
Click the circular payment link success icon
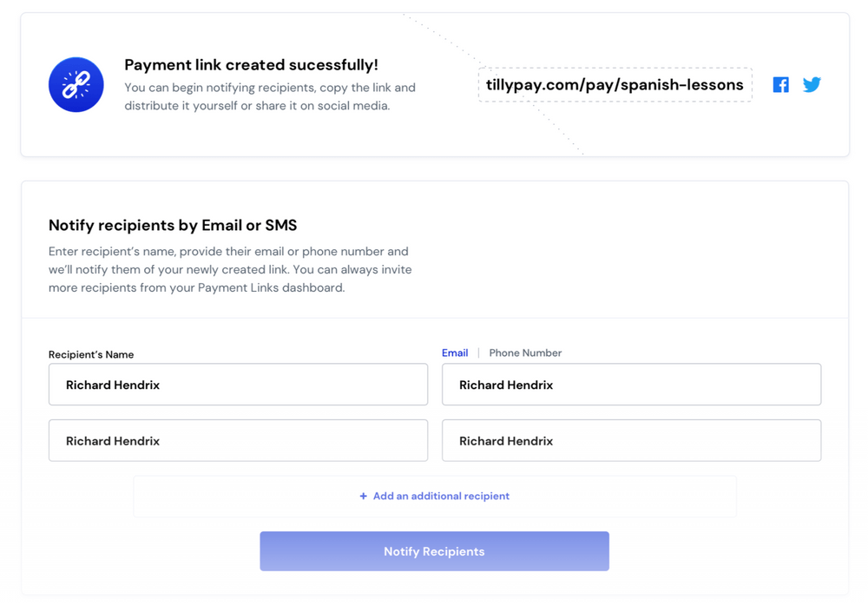(x=76, y=84)
